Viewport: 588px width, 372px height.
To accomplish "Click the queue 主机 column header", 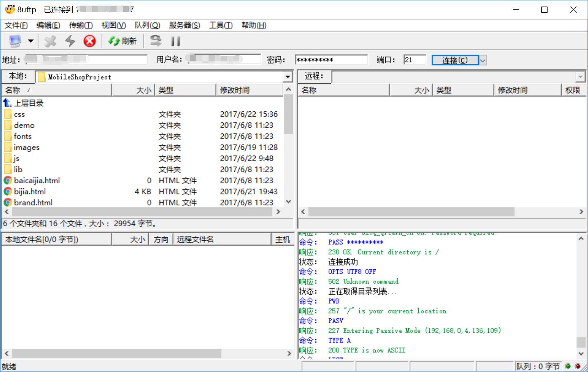I will pos(283,239).
